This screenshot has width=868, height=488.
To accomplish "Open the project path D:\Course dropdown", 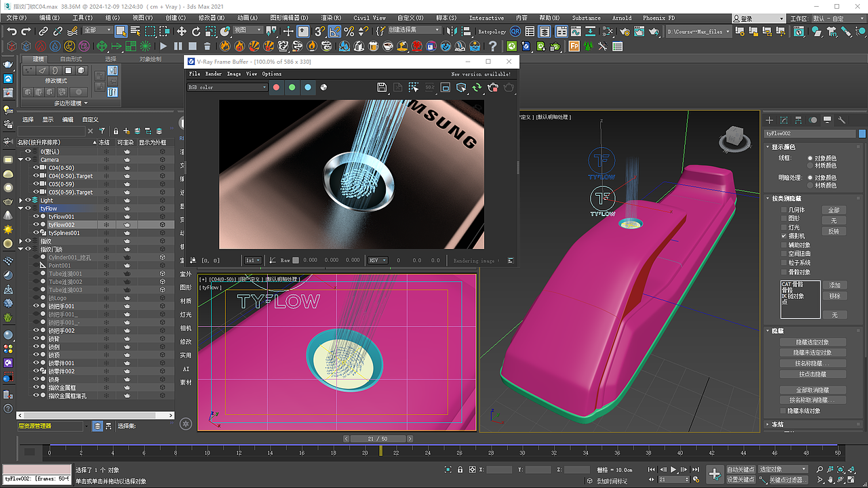I will point(699,32).
